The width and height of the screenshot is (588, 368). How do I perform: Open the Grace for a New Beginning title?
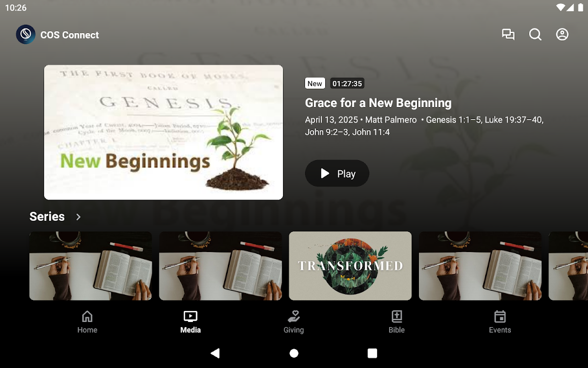[x=378, y=103]
